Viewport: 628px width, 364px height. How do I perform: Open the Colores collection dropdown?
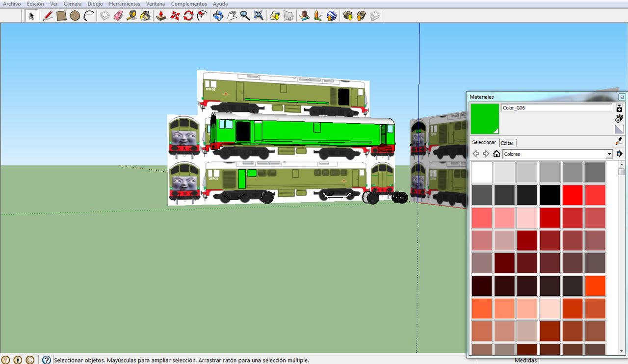tap(609, 154)
